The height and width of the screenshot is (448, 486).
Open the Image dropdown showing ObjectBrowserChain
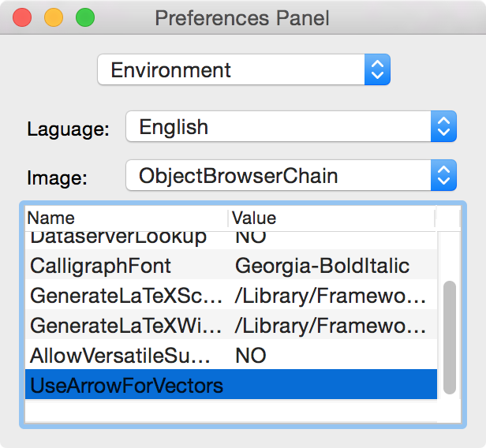coord(291,175)
